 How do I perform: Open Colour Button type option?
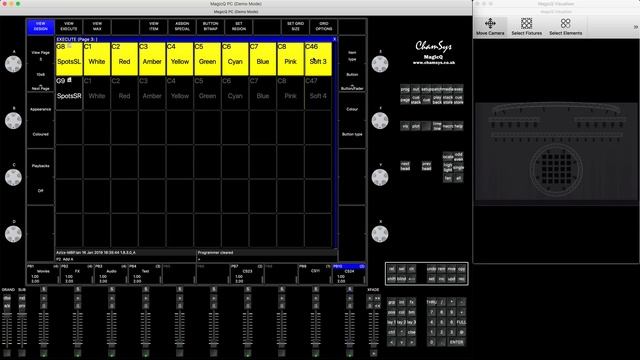click(x=352, y=121)
